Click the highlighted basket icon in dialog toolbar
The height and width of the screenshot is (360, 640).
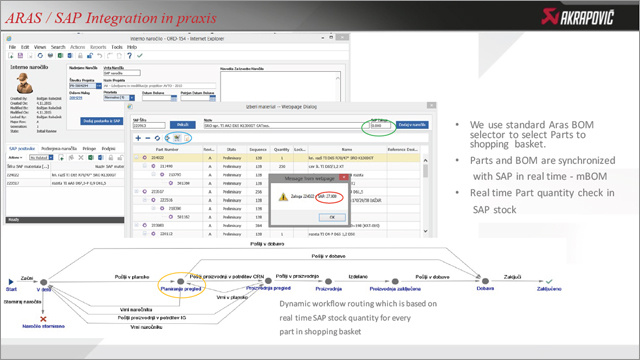tap(177, 138)
